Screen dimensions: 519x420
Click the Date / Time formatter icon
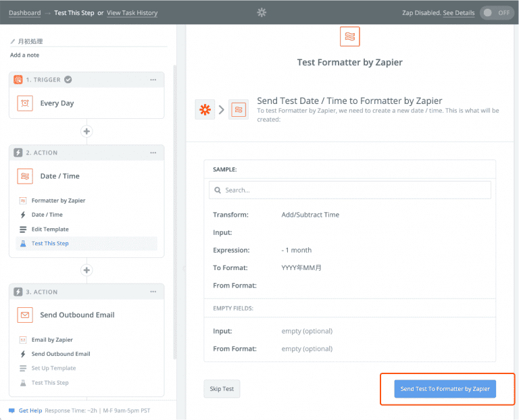pyautogui.click(x=25, y=176)
